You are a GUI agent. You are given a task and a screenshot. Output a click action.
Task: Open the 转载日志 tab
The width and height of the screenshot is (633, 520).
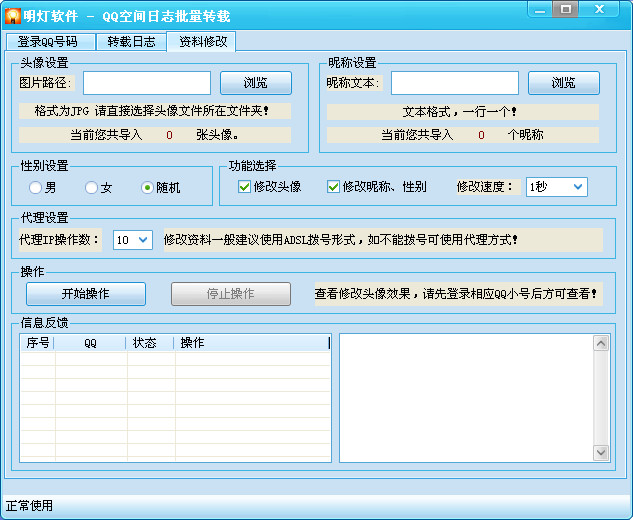131,42
